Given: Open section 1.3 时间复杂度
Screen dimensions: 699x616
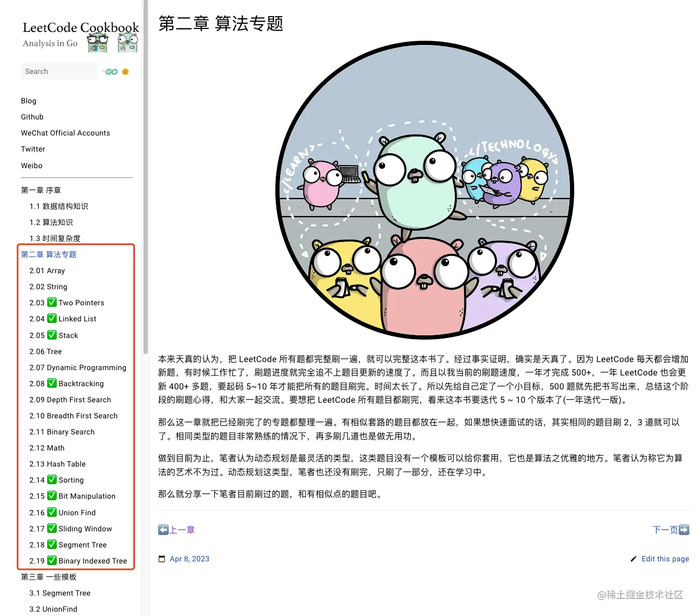Looking at the screenshot, I should pyautogui.click(x=55, y=238).
